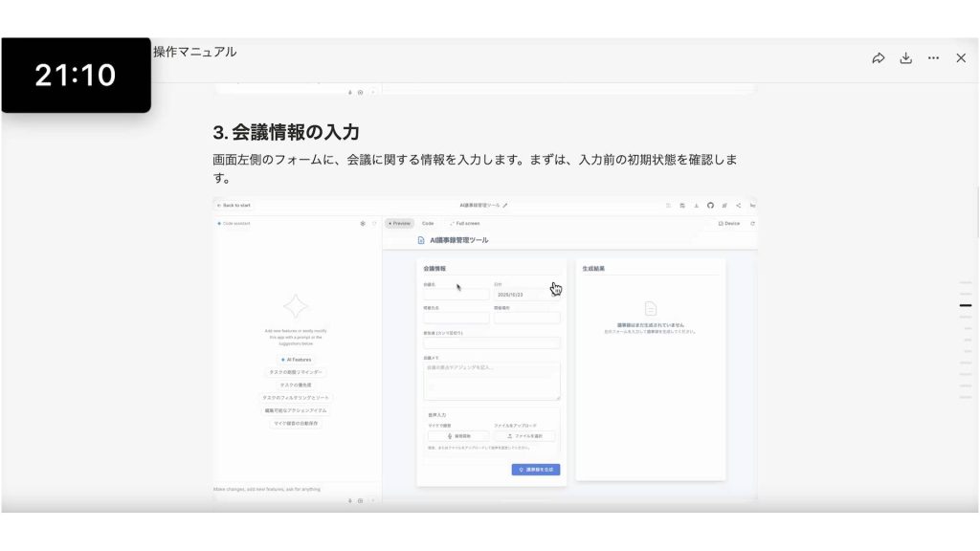Toggle the Device preview option
Viewport: 980px width, 551px height.
pyautogui.click(x=729, y=223)
